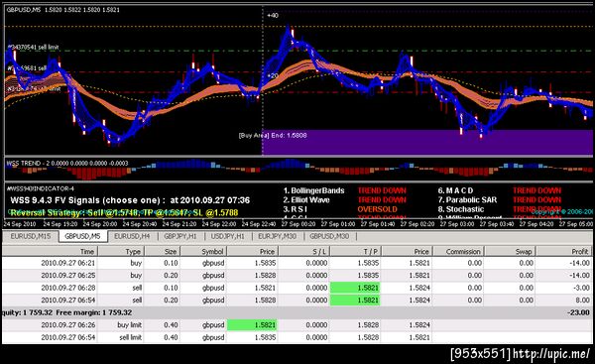Viewport: 595px width, 364px height.
Task: Click the Commission column header
Action: (459, 251)
